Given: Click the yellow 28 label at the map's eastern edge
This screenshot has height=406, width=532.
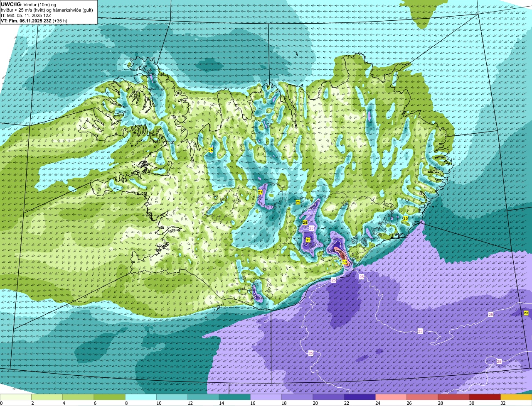Looking at the screenshot, I should point(526,313).
